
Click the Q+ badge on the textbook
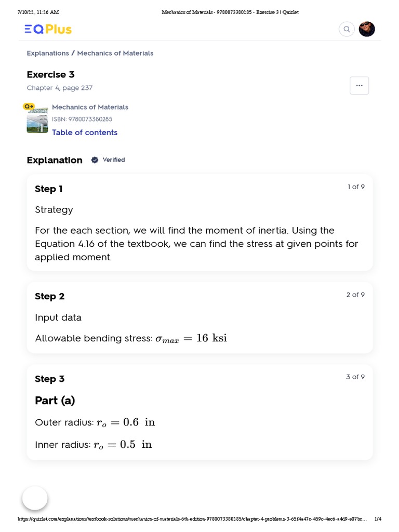29,106
